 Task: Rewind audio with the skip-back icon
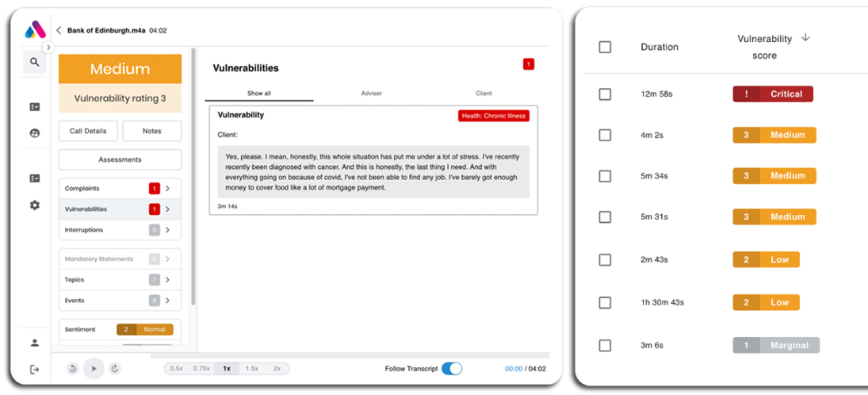click(72, 368)
